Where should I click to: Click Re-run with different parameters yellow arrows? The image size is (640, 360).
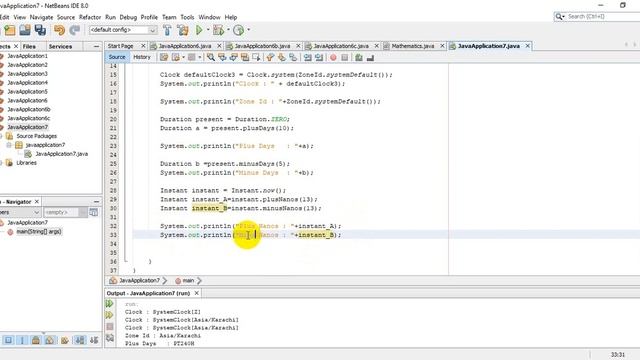[109, 315]
